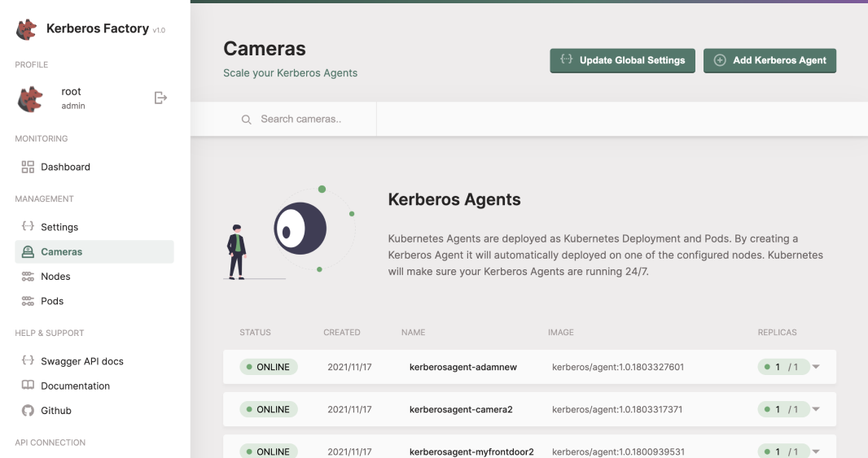Image resolution: width=868 pixels, height=458 pixels.
Task: Click the search magnifier icon
Action: pos(246,120)
